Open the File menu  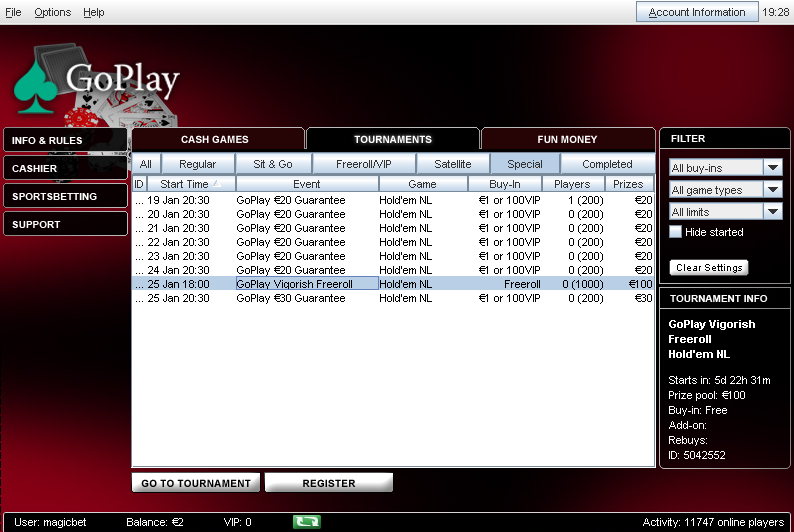(13, 12)
